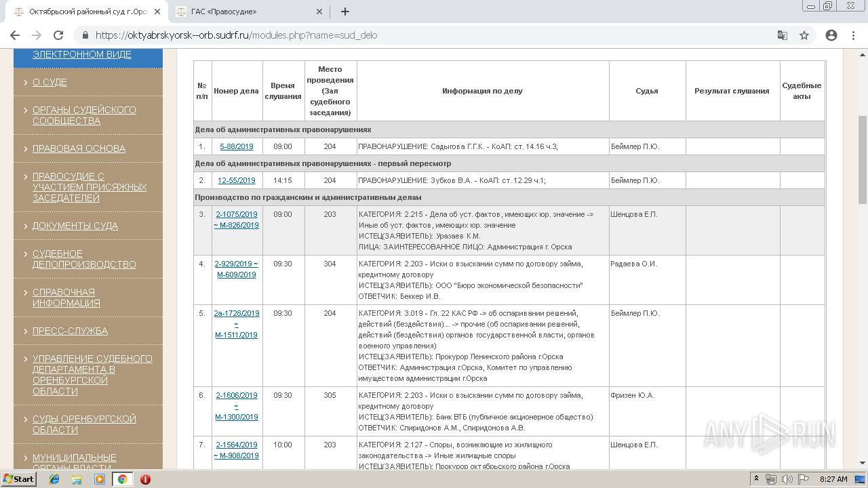Open СУДЫ ОРЕНБУРГСКОЙ ОБЛАСТИ sidebar item
This screenshot has width=868, height=488.
click(84, 424)
